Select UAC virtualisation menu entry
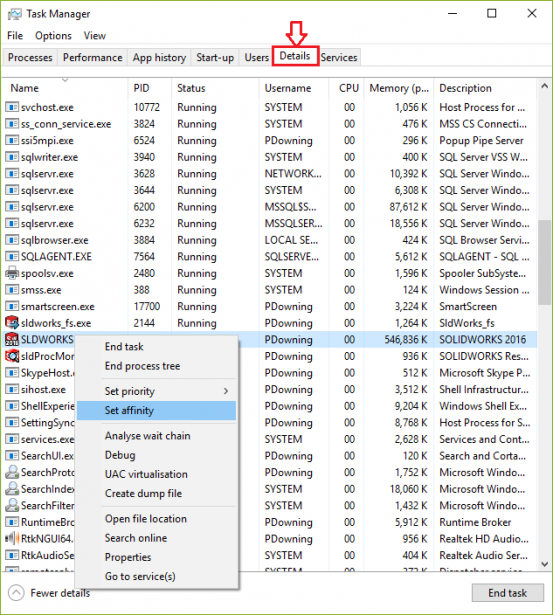The height and width of the screenshot is (615, 553). coord(157,474)
